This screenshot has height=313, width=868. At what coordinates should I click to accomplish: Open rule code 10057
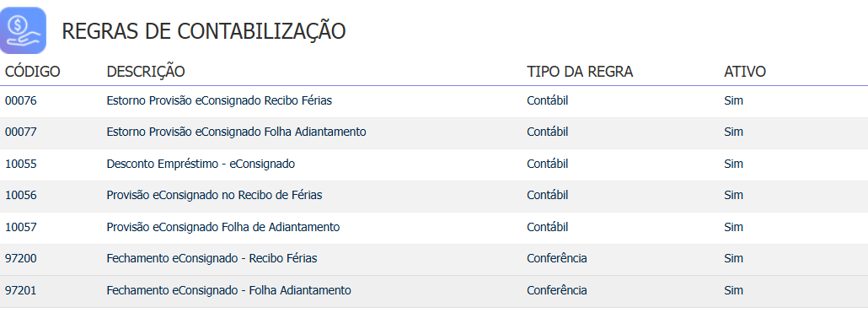coord(20,227)
